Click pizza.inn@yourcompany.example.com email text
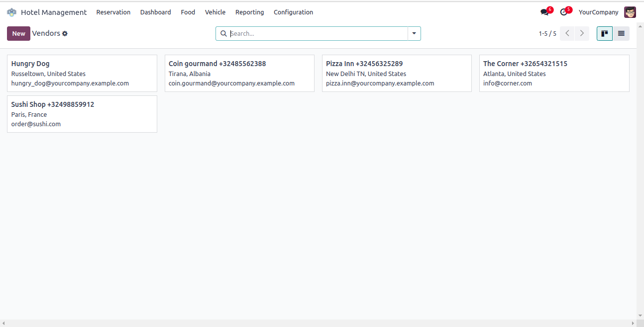 pyautogui.click(x=380, y=83)
